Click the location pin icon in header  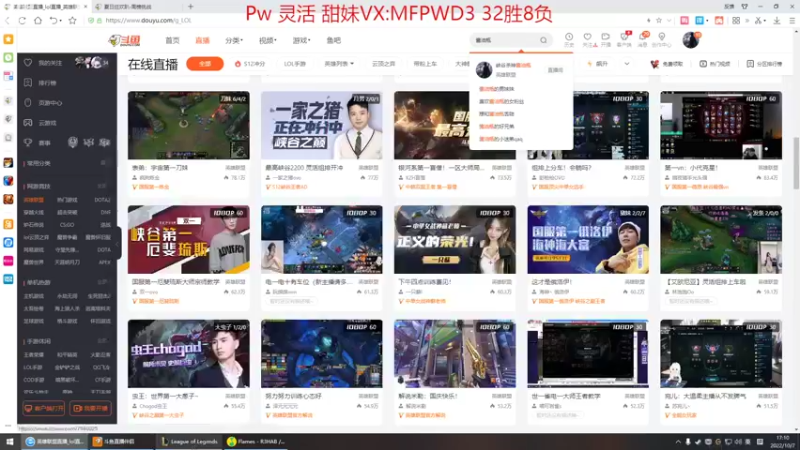[662, 39]
